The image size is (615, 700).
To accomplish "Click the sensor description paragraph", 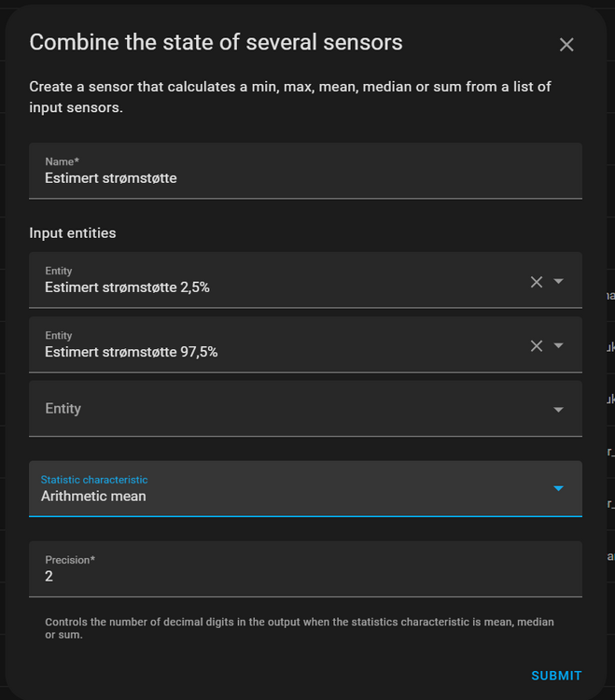I will [289, 97].
